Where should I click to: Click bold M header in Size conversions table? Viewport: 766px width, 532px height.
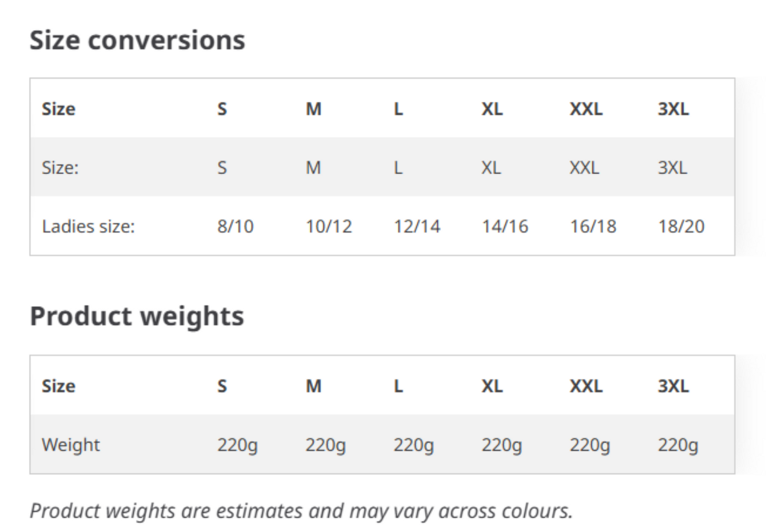(313, 109)
